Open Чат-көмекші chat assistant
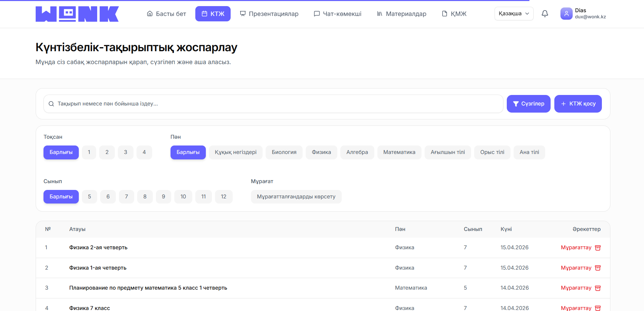The width and height of the screenshot is (644, 311). coord(338,14)
